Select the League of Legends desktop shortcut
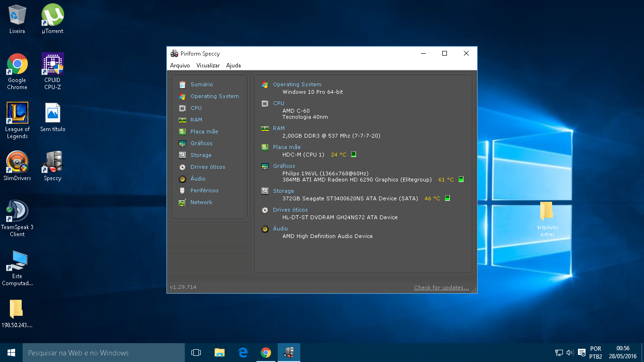The image size is (644, 362). (x=17, y=121)
